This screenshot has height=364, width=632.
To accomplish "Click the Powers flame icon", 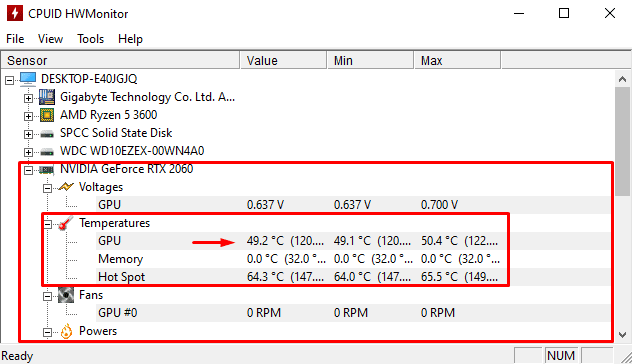I will pos(66,331).
